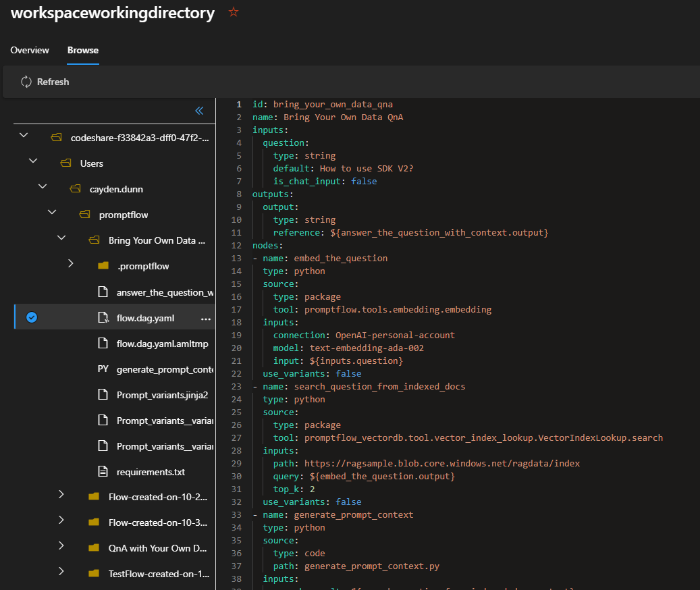Click the TestFlow-created-on-1... folder icon
Viewport: 700px width, 590px height.
(94, 574)
